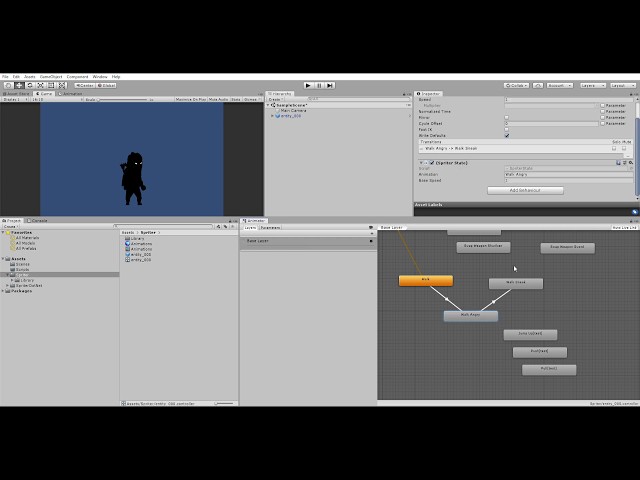The width and height of the screenshot is (640, 480).
Task: Collapse the SampleScene in Hierarchy
Action: [x=268, y=105]
